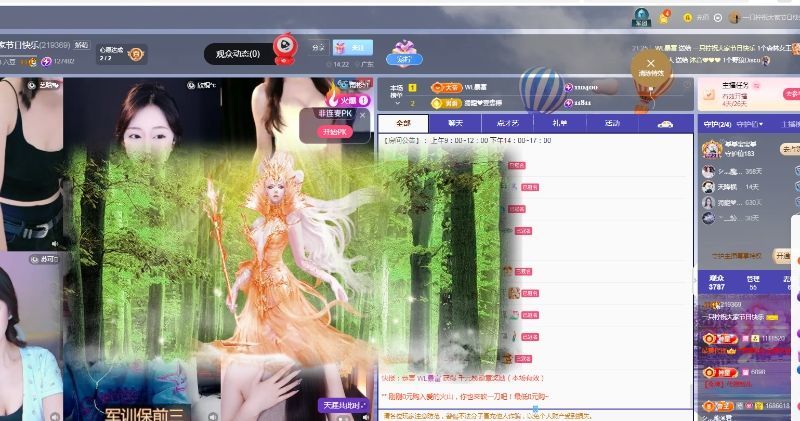Open the 守护(2/4) guardian tab
Image resolution: width=800 pixels, height=421 pixels.
(x=715, y=124)
